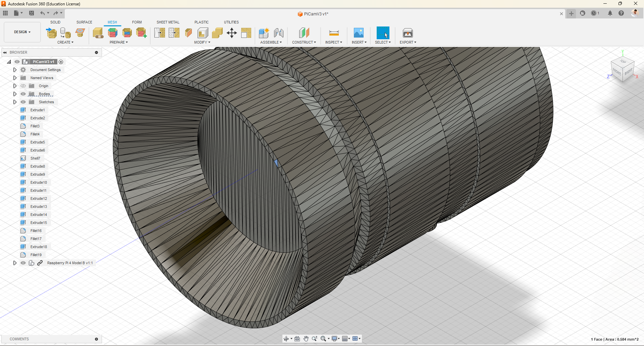Switch to the SHEET METAL tab

(168, 22)
